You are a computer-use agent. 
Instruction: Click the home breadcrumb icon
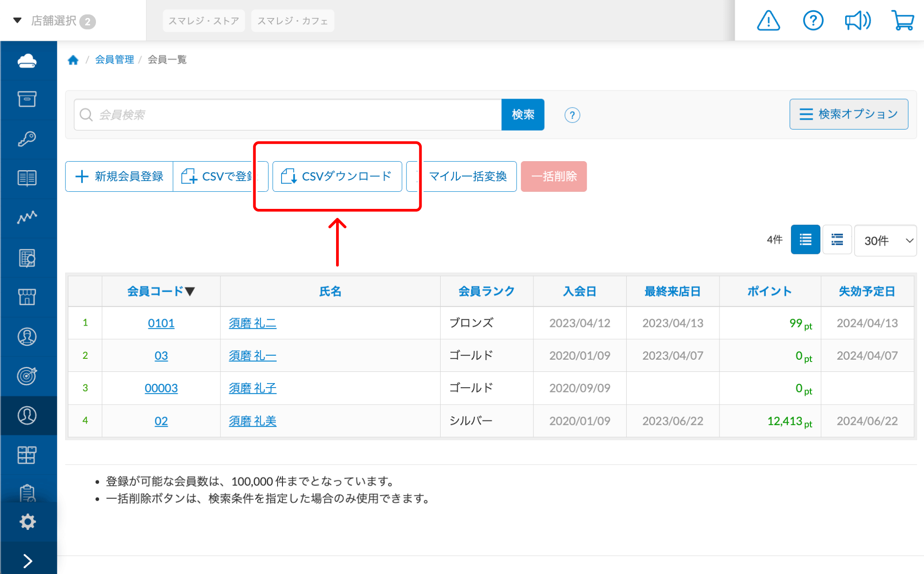(x=73, y=60)
